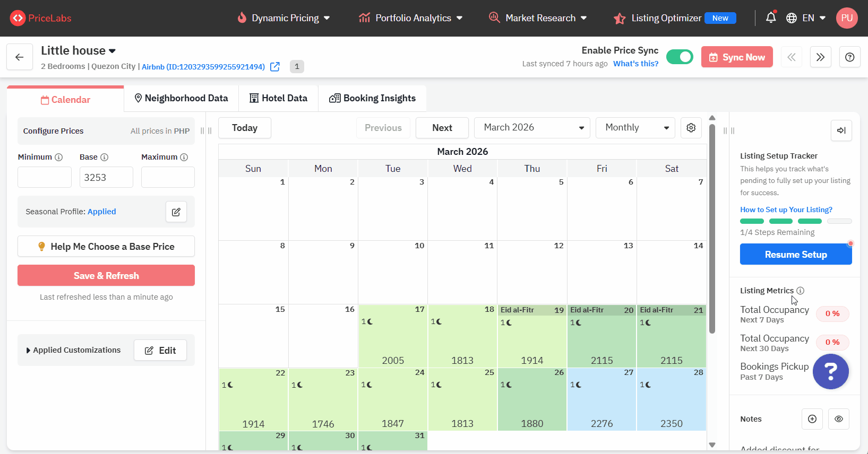Toggle the Enable Price Sync switch

[680, 57]
